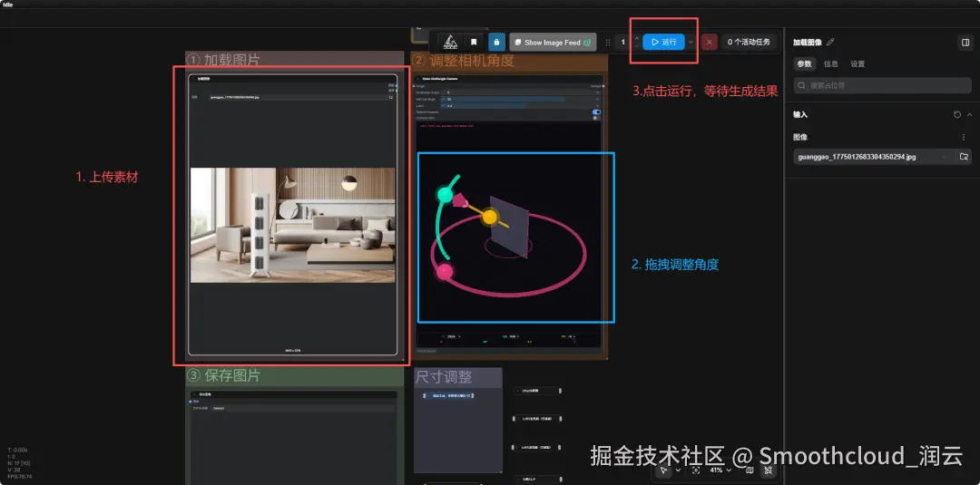Screen dimensions: 980x485
Task: Click the batch count field showing 1
Action: pos(623,42)
